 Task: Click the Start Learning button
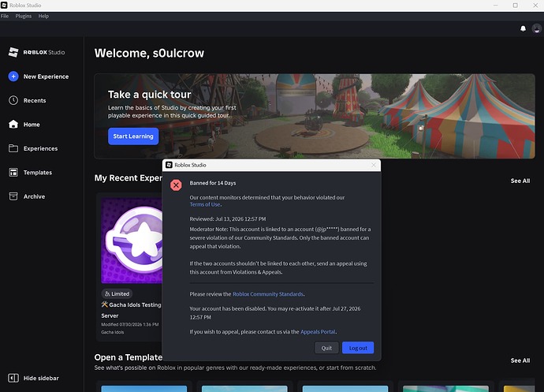coord(133,136)
